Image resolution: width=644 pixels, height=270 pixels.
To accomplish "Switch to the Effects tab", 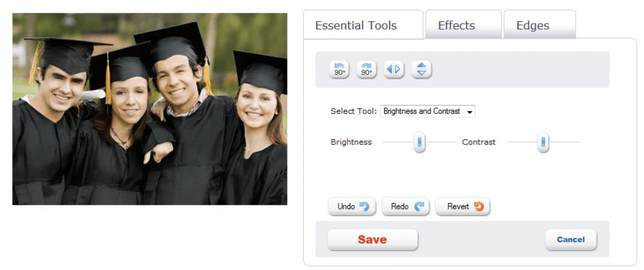I will click(x=463, y=25).
